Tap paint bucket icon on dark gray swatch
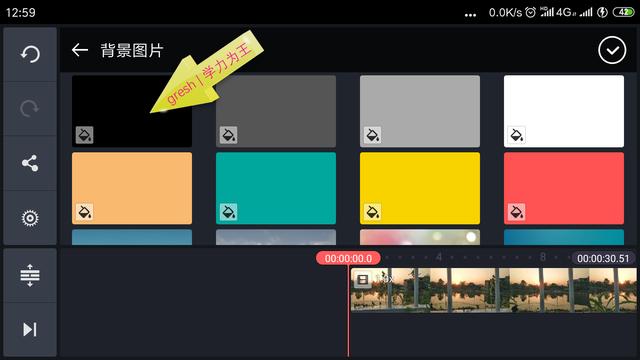Screen dimensions: 640x360 click(229, 135)
